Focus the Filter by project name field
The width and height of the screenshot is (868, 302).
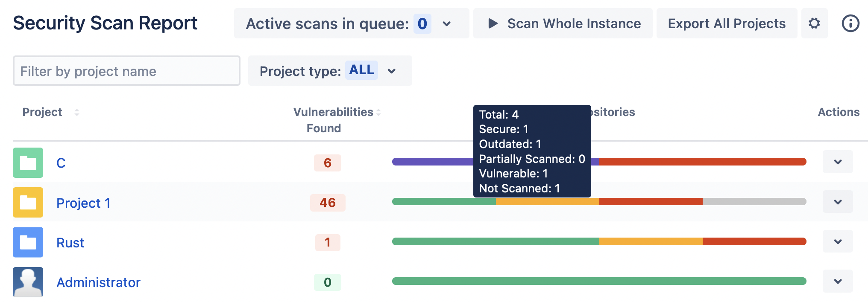pyautogui.click(x=126, y=71)
